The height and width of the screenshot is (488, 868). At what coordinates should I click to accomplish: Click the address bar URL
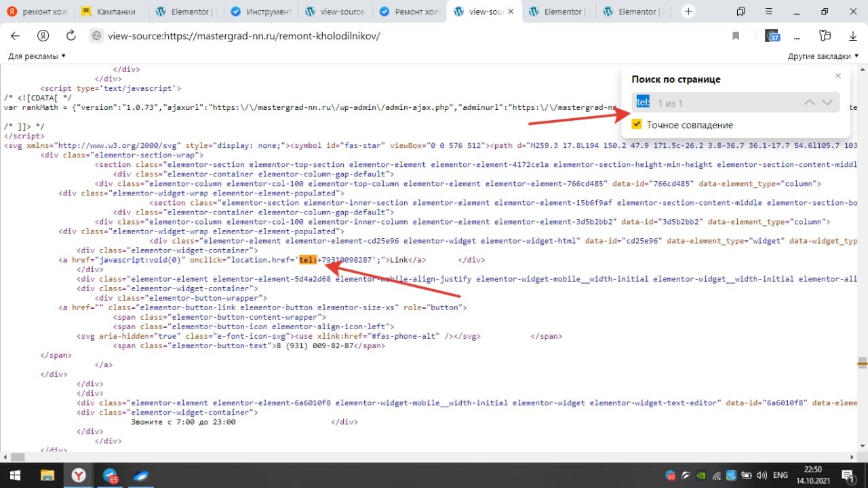tap(244, 36)
